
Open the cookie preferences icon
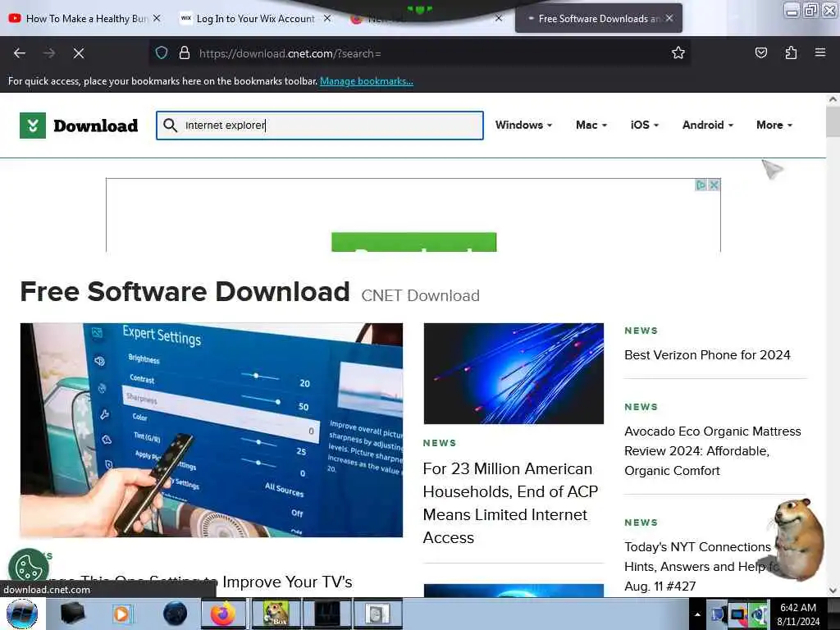click(29, 568)
